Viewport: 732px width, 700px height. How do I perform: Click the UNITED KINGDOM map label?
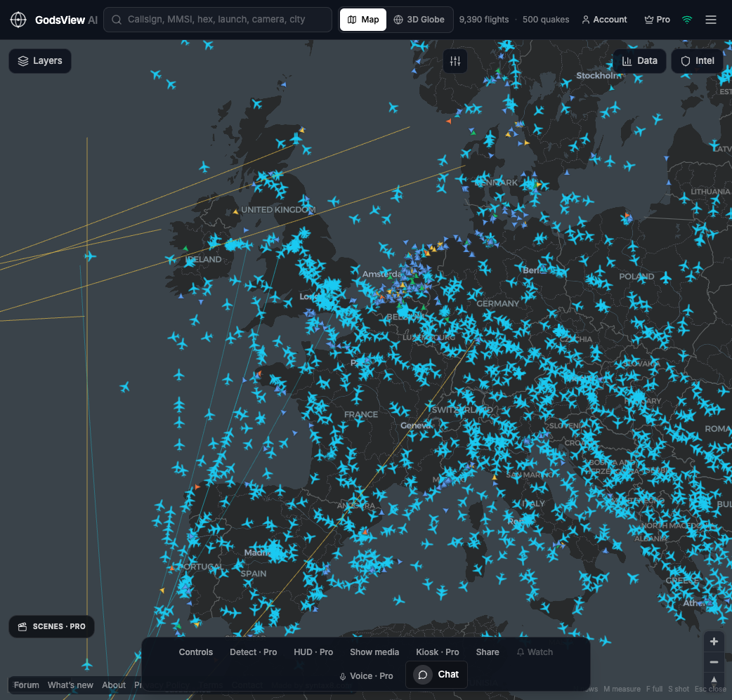pos(278,210)
